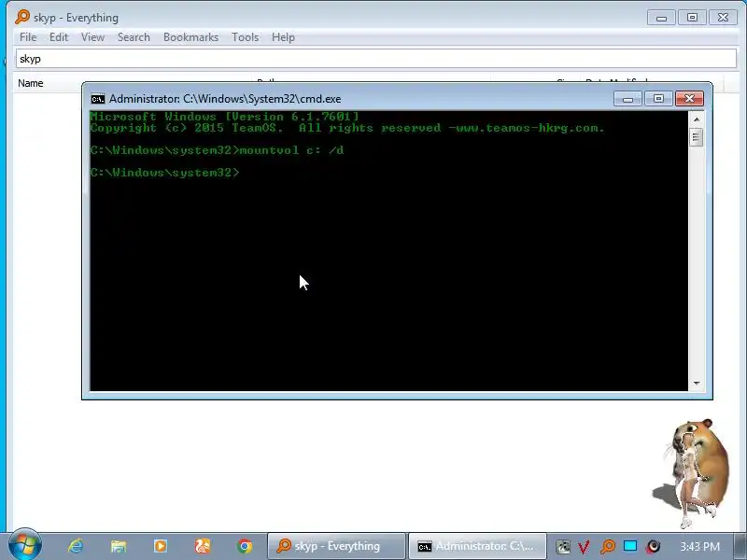The image size is (747, 560).
Task: Switch to Administrator cmd taskbar button
Action: point(477,546)
